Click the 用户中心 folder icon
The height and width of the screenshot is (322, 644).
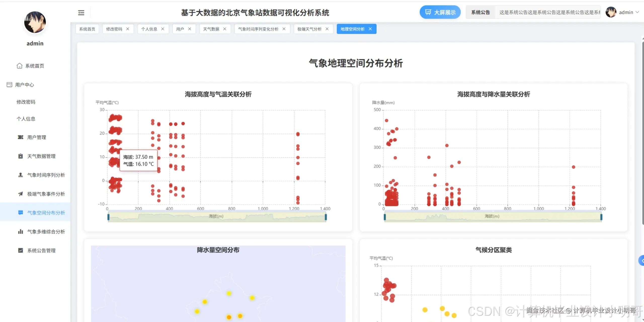tap(9, 85)
